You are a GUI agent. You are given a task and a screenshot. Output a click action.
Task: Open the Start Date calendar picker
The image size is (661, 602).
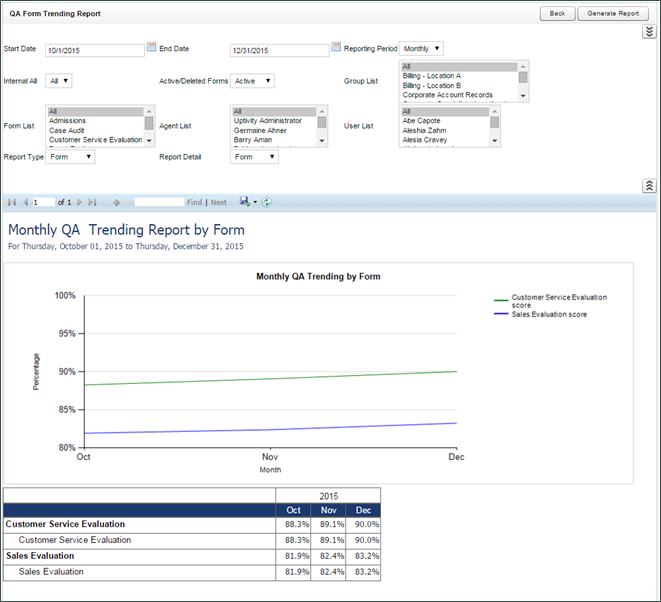click(151, 47)
